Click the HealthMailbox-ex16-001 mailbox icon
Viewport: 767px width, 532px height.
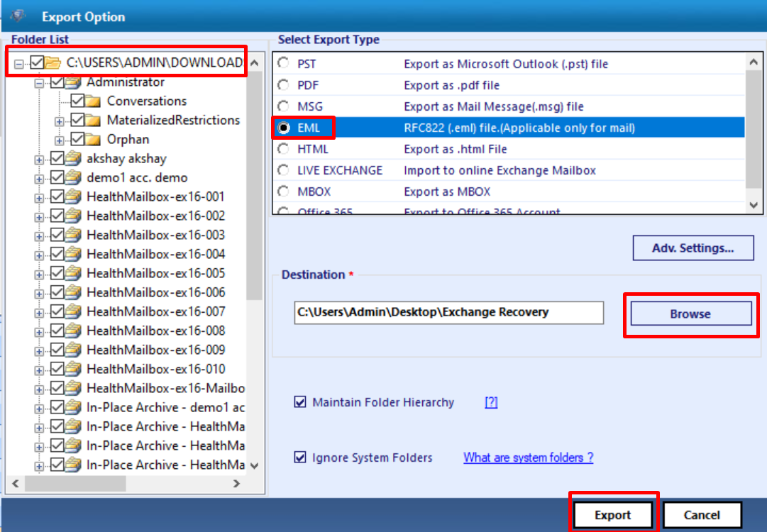point(73,196)
